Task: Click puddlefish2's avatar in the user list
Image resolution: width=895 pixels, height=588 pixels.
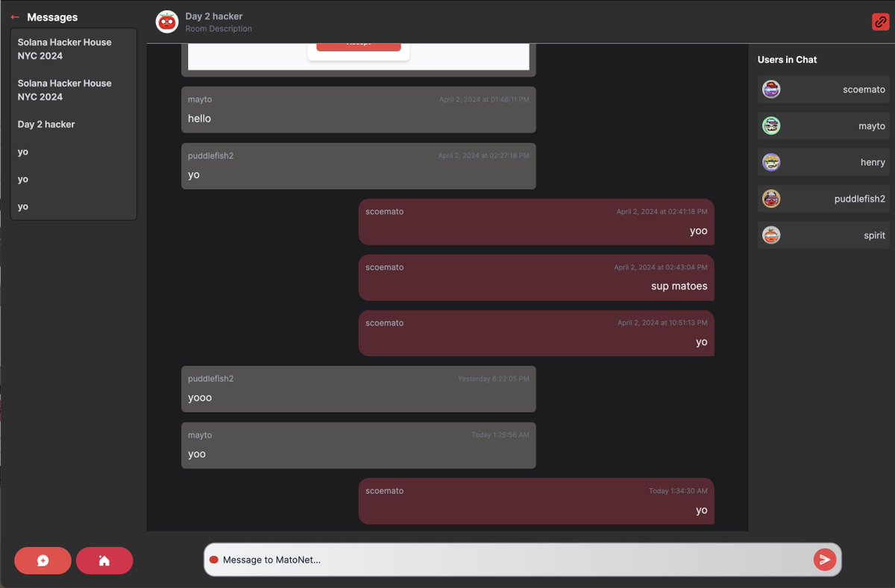Action: pyautogui.click(x=771, y=198)
